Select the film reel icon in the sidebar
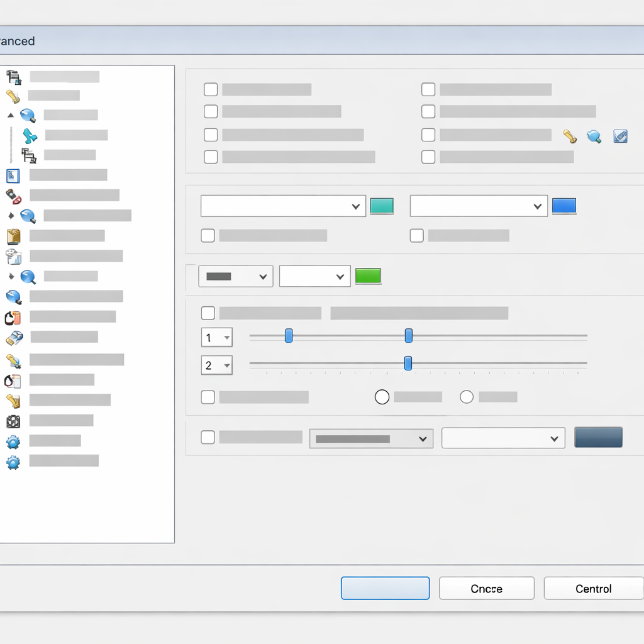This screenshot has height=644, width=644. point(13,421)
